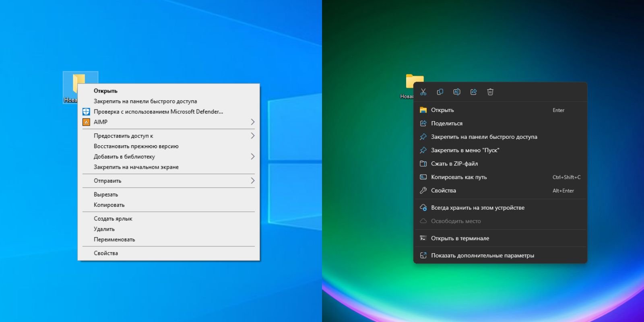Open Свойства text in the dark Windows 11 menu

(x=444, y=190)
